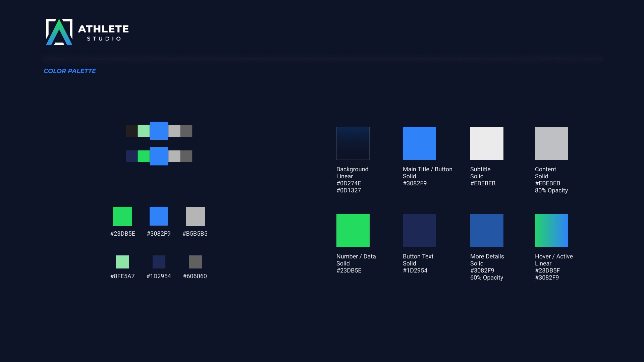Screen dimensions: 644x362
Task: Click the small #1D2954 navy square
Action: point(159,262)
